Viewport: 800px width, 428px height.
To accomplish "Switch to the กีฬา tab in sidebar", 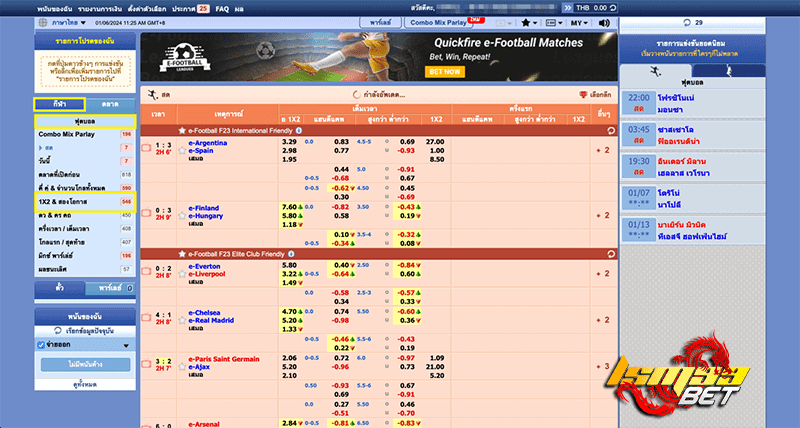I will (x=59, y=104).
